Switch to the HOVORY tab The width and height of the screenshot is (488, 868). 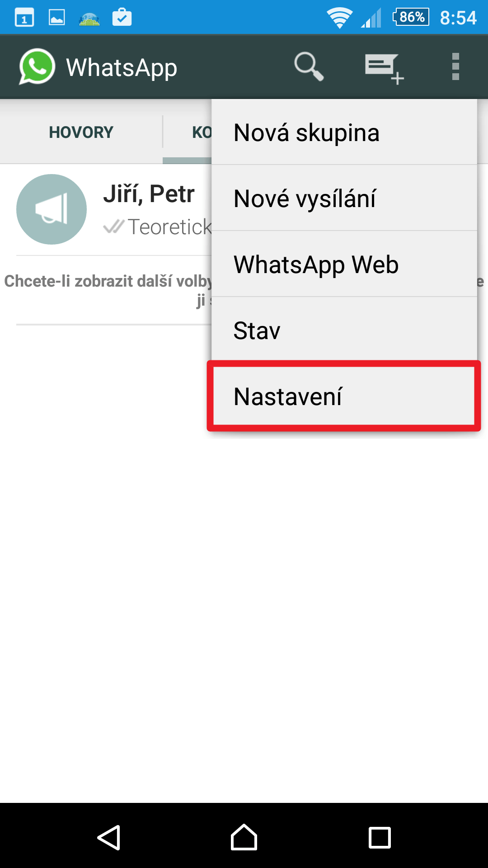click(81, 132)
